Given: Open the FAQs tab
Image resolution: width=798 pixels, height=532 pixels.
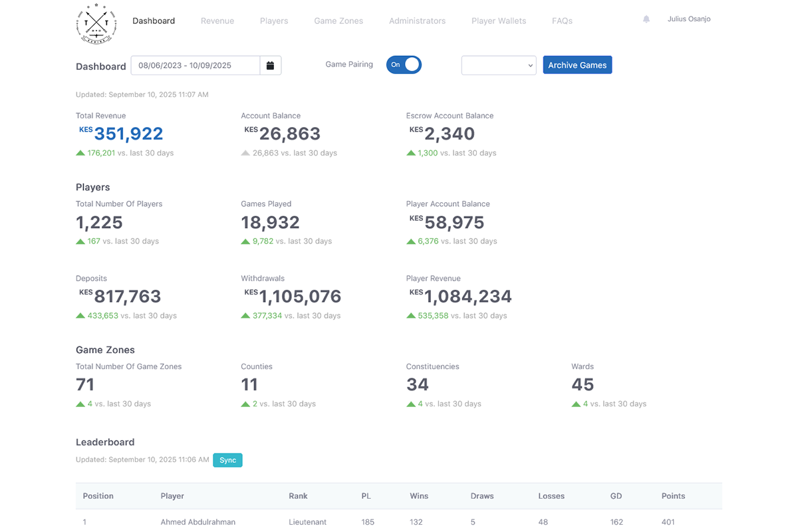Looking at the screenshot, I should [562, 21].
